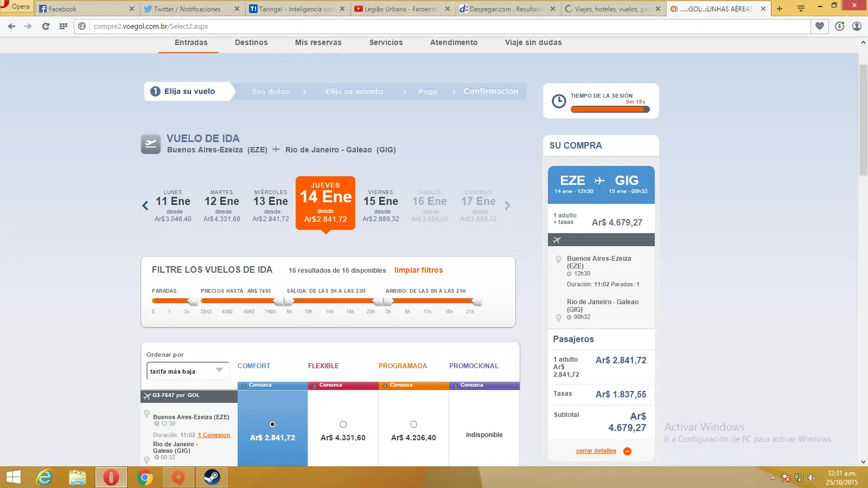Open Steam from the taskbar
The height and width of the screenshot is (488, 868).
[212, 477]
